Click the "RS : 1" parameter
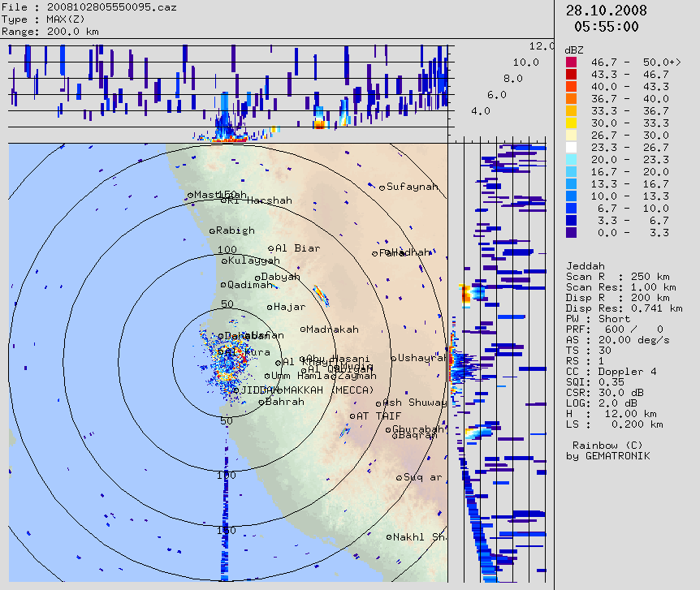 (585, 361)
